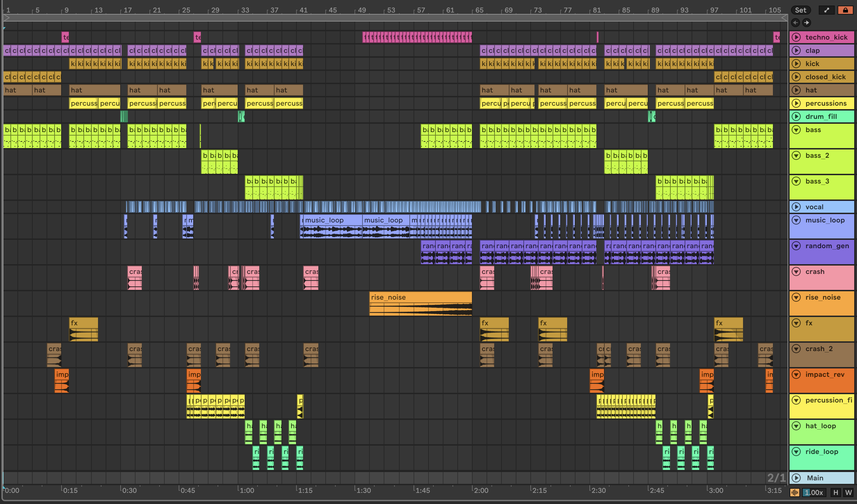Jump to previous locator arrow
The image size is (857, 504).
click(795, 23)
